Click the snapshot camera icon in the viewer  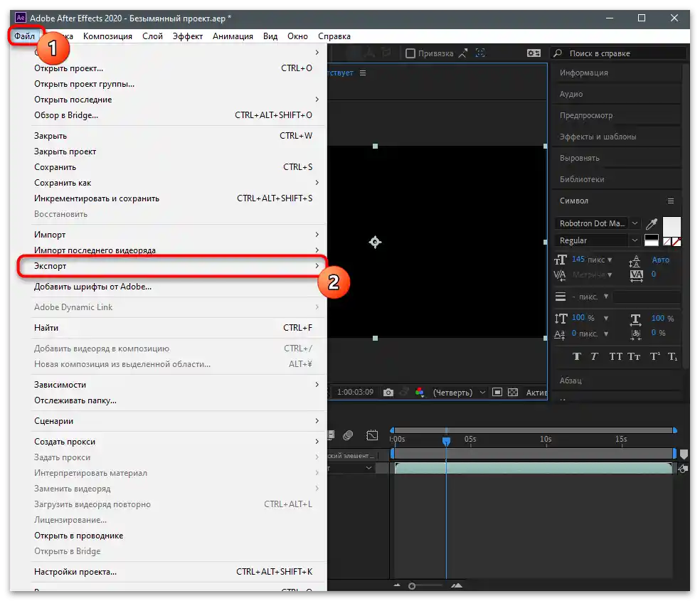tap(388, 393)
